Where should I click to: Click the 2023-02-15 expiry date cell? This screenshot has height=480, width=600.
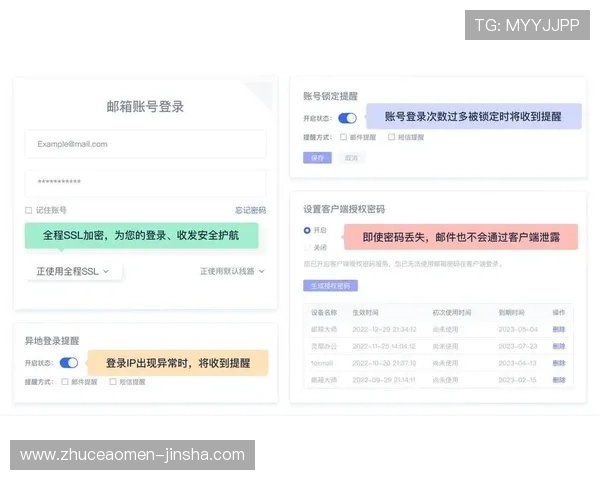517,380
